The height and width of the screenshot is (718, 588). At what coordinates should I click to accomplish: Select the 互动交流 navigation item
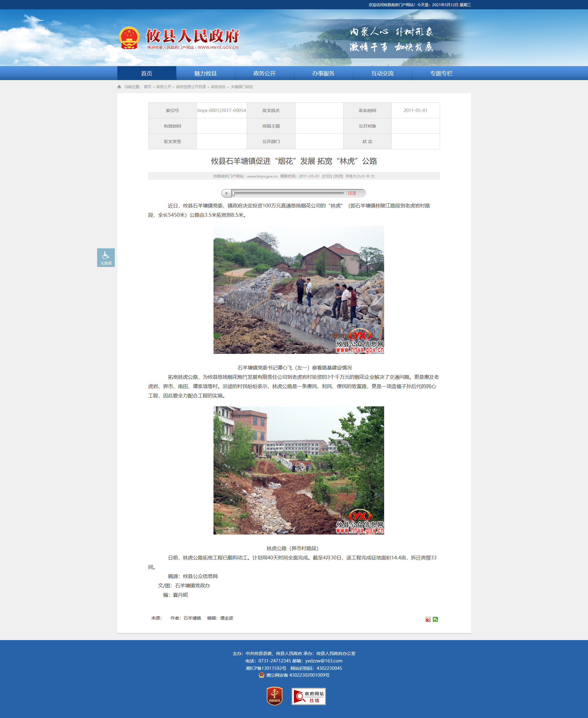pyautogui.click(x=382, y=73)
